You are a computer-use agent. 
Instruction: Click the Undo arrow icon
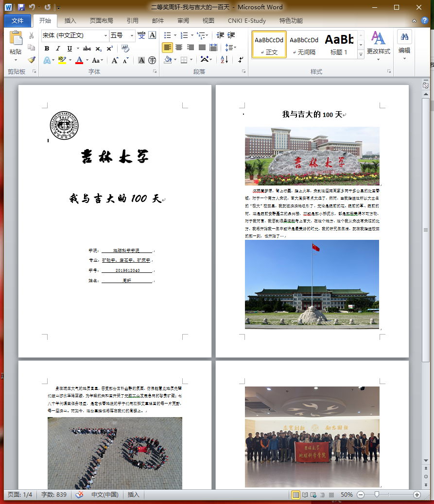coord(32,7)
